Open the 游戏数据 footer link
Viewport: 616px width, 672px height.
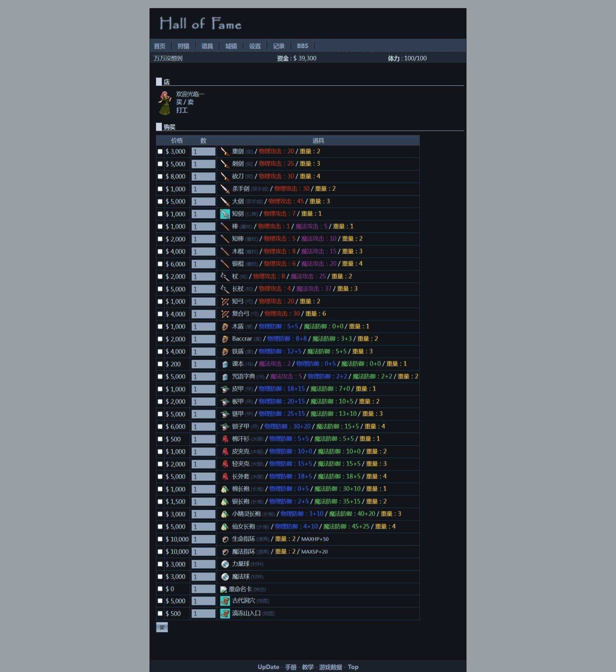pos(330,667)
